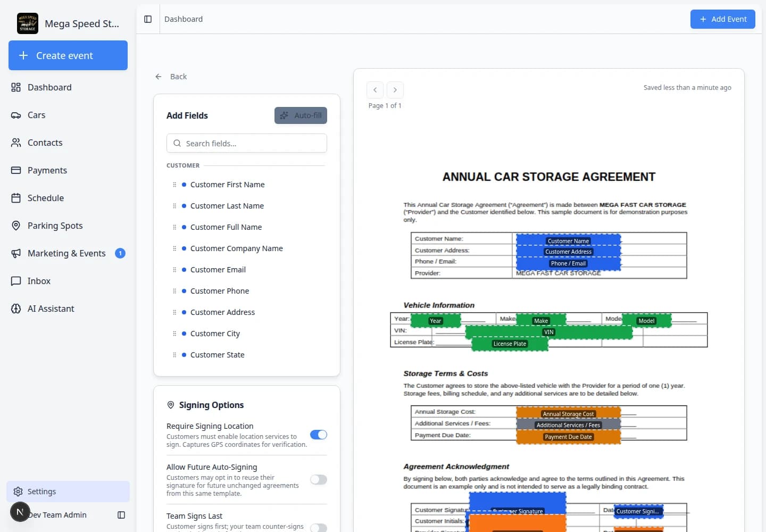Screen dimensions: 766x532
Task: Select Payment Due Date placed field
Action: click(568, 437)
